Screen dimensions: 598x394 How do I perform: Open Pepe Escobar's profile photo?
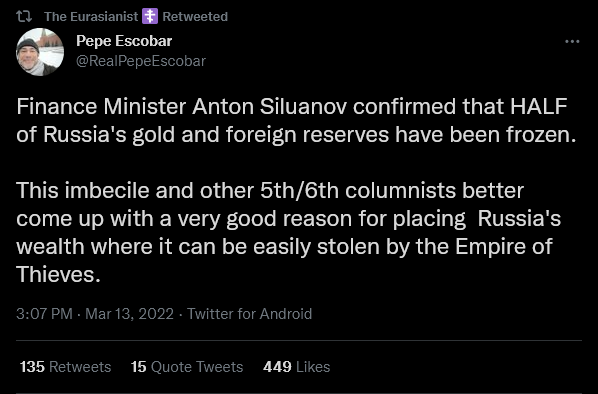[x=40, y=51]
